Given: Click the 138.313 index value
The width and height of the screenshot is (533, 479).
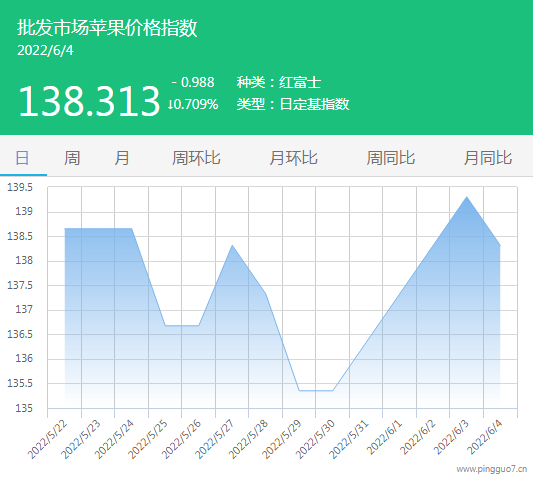Looking at the screenshot, I should coord(89,101).
